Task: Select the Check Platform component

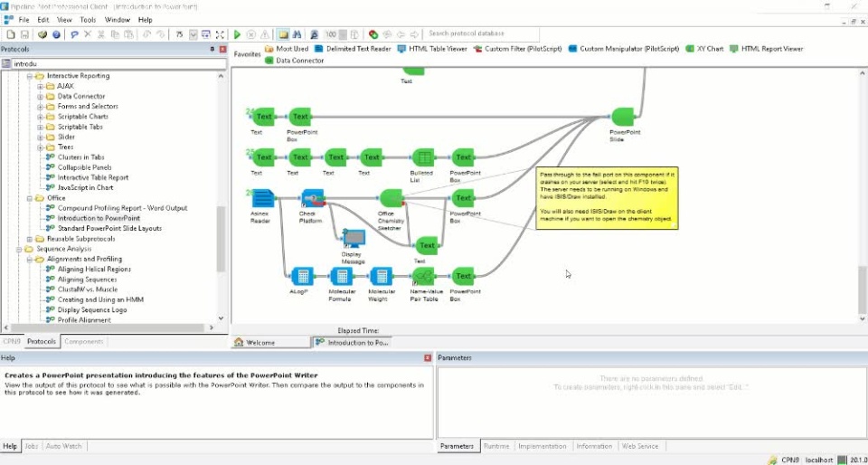Action: 313,199
